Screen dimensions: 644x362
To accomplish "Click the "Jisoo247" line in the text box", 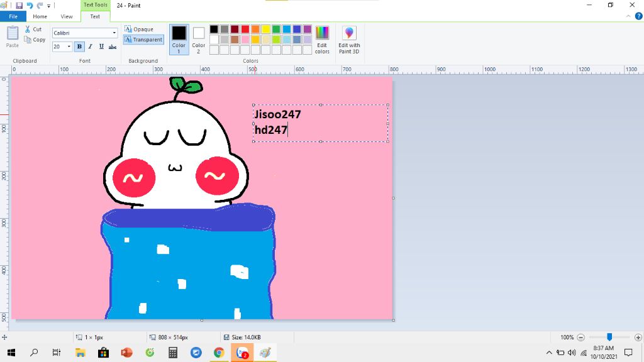I will click(x=277, y=114).
